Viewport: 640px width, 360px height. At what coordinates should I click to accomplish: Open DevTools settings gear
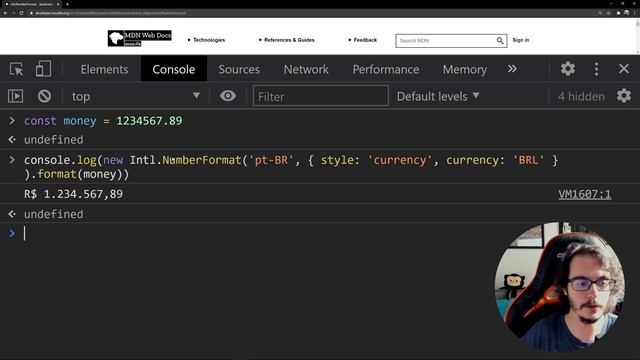coord(567,69)
